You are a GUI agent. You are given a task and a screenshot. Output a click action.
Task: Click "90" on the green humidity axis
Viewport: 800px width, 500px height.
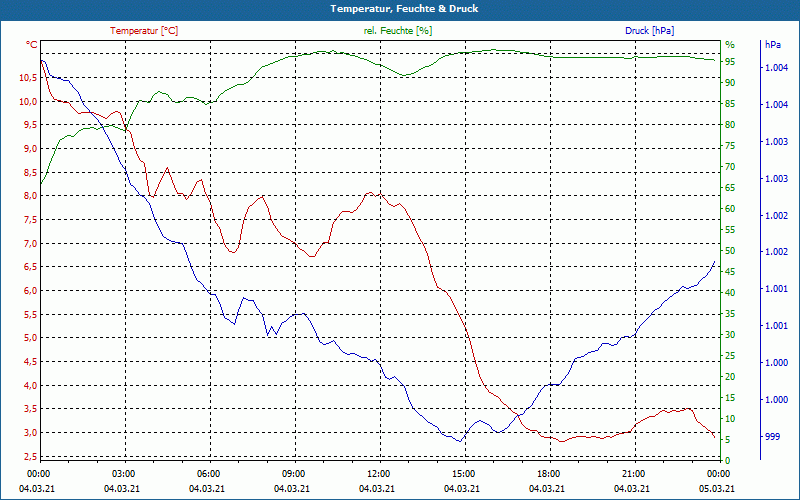click(x=730, y=83)
